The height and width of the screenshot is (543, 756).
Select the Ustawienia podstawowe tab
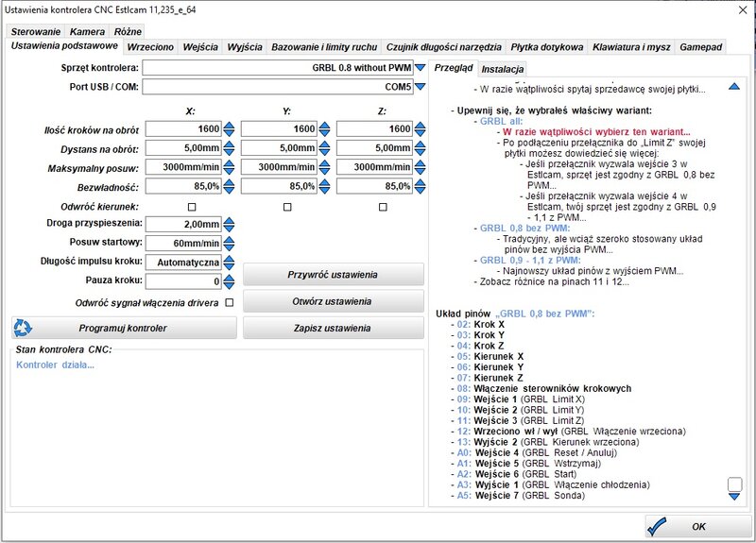tap(64, 45)
